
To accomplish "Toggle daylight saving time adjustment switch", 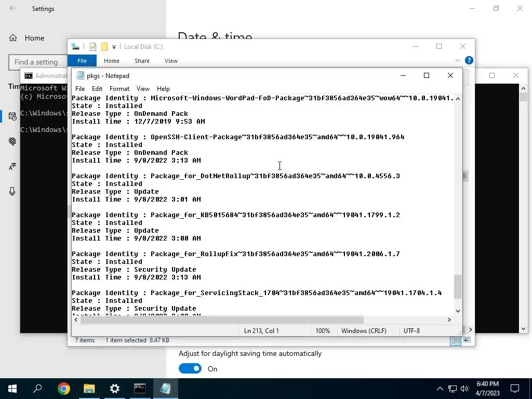I will coord(190,368).
